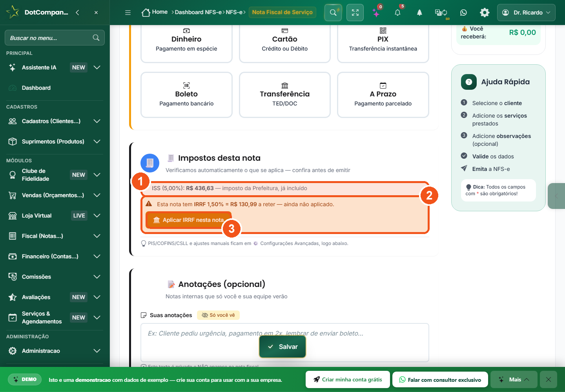This screenshot has height=392, width=565.
Task: Click the DotCompany star logo
Action: click(13, 12)
